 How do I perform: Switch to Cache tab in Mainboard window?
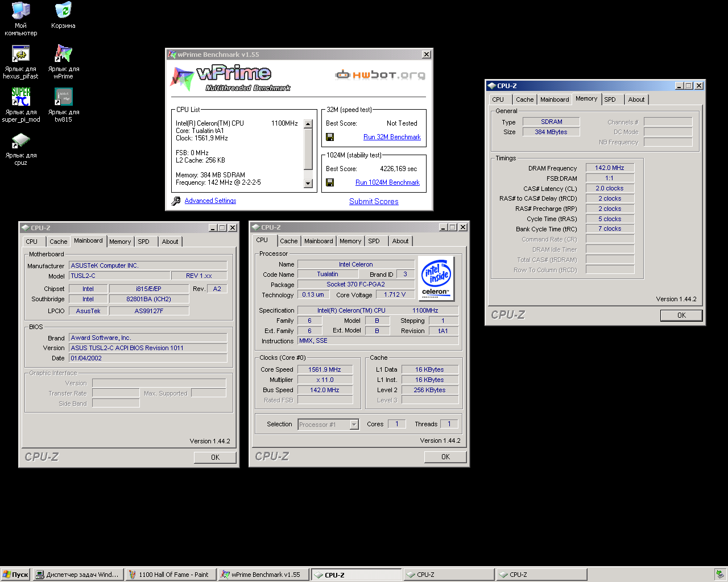(58, 242)
